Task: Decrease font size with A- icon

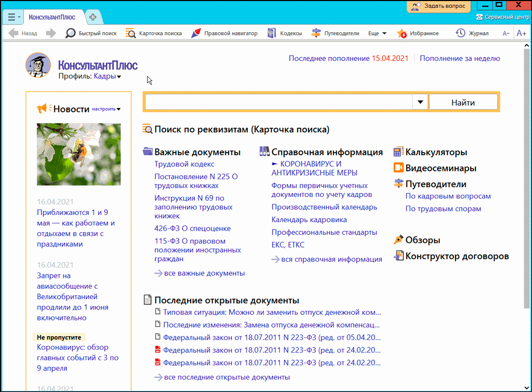Action: [x=506, y=33]
